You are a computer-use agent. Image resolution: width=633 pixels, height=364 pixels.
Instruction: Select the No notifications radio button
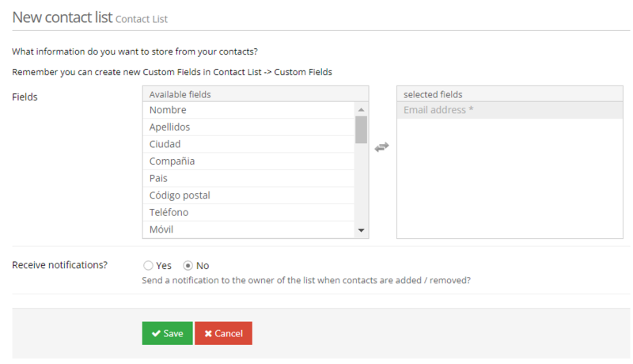coord(188,266)
